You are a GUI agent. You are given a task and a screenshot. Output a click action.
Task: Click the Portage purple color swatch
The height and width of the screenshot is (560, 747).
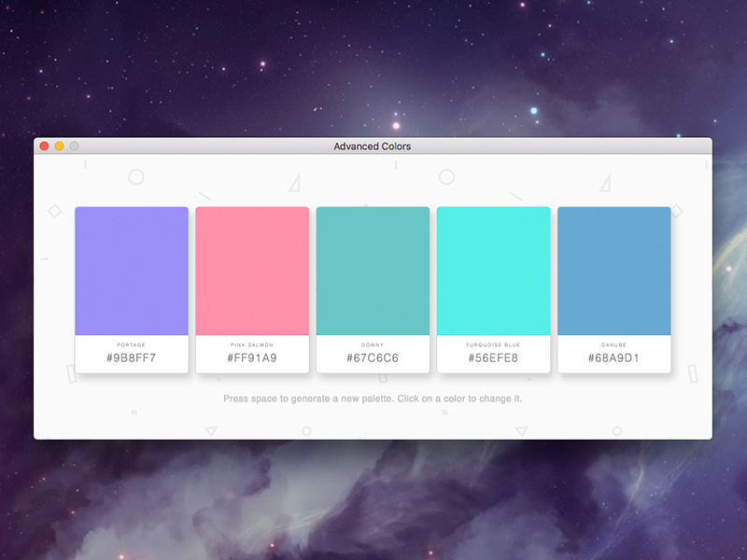tap(131, 271)
